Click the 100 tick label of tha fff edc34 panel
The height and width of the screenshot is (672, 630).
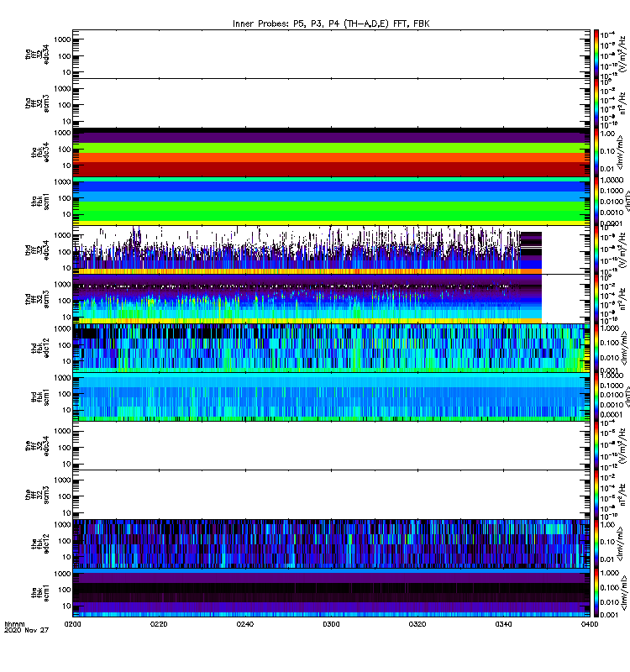tap(65, 56)
